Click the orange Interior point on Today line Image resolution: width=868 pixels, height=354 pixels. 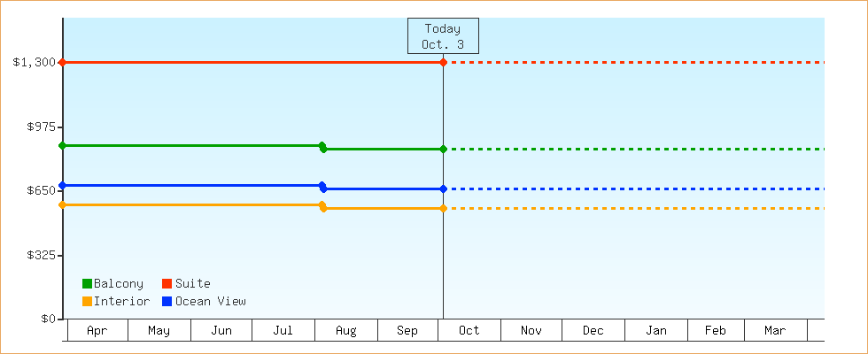443,208
